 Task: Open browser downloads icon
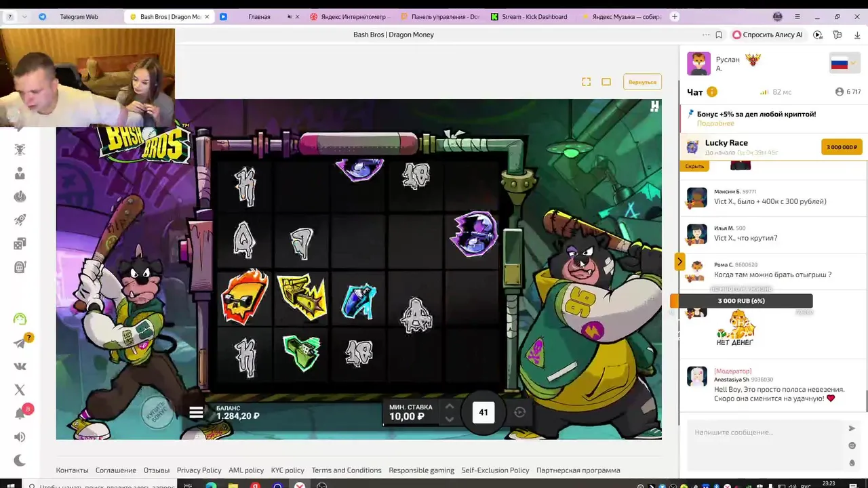pyautogui.click(x=857, y=35)
